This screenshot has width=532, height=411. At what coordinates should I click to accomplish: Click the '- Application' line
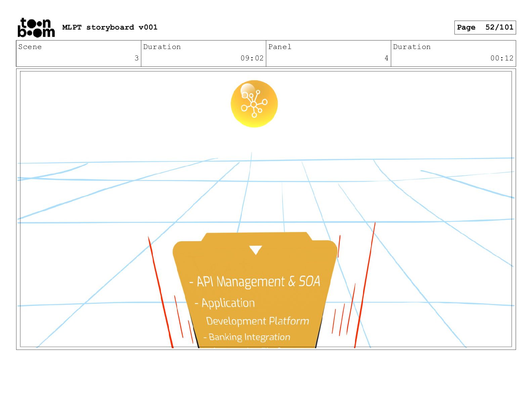pos(225,303)
